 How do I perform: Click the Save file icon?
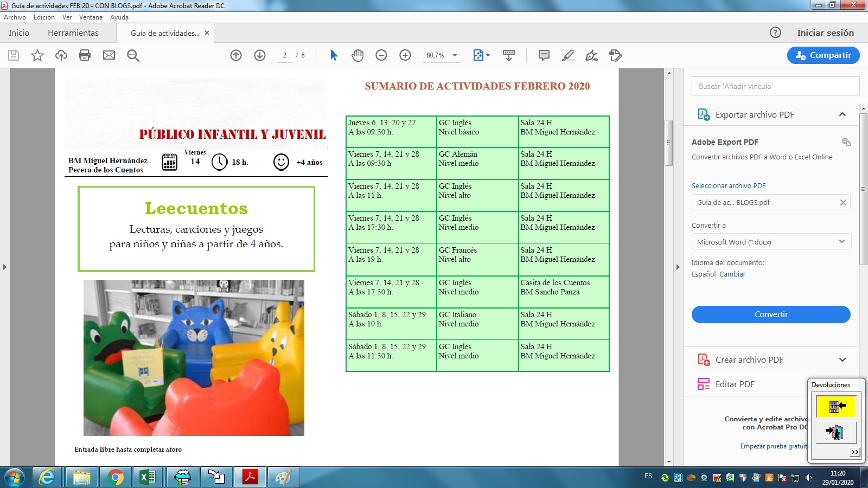(14, 55)
